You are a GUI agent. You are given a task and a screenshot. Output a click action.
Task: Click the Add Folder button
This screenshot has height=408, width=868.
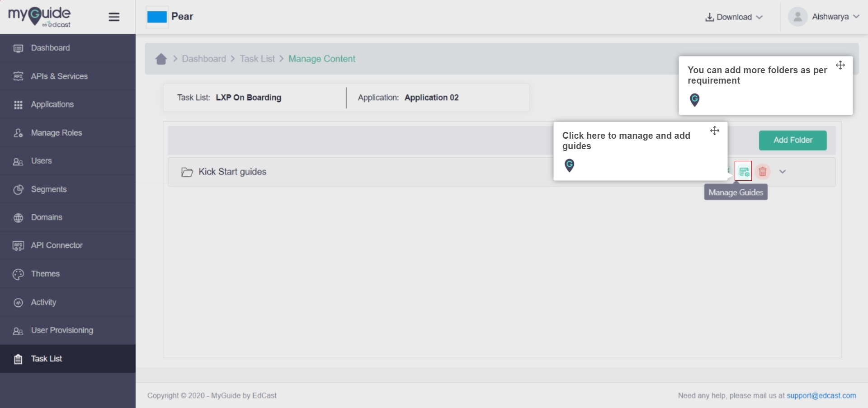click(793, 140)
